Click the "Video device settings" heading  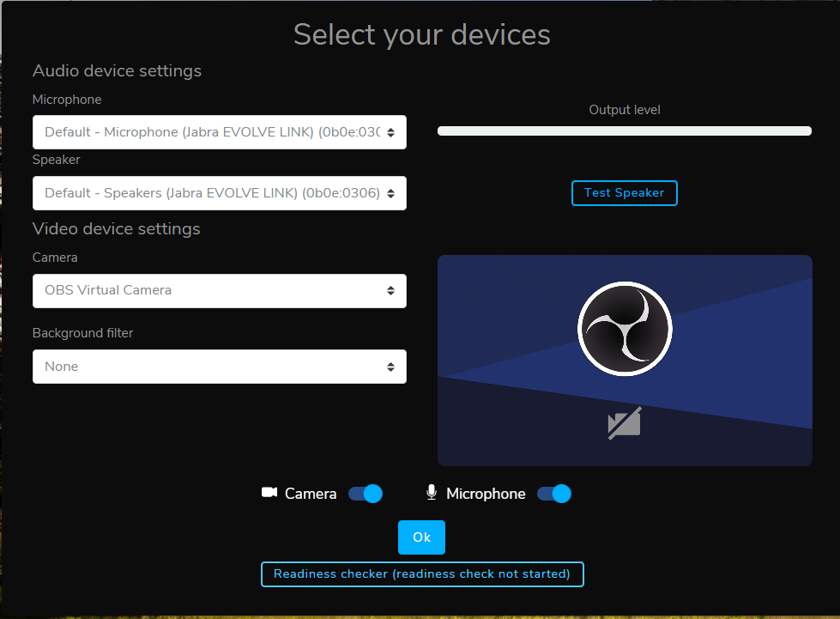[116, 228]
